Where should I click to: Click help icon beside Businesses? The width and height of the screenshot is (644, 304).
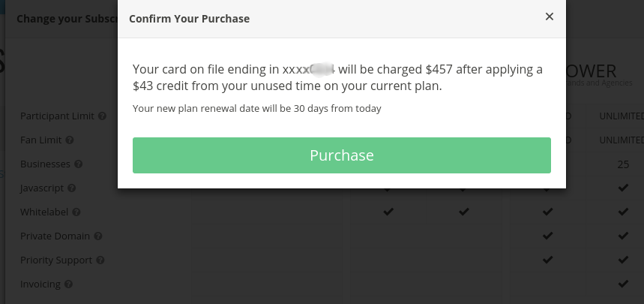pos(79,164)
